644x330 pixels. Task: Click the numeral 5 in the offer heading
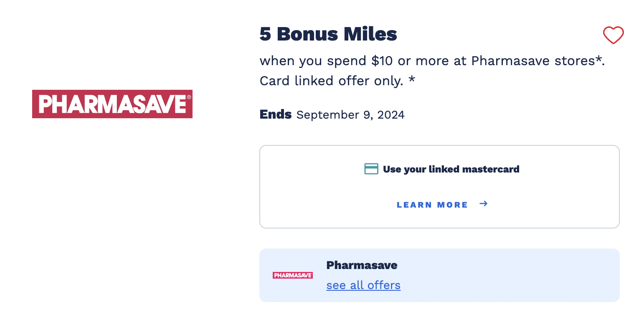[265, 34]
